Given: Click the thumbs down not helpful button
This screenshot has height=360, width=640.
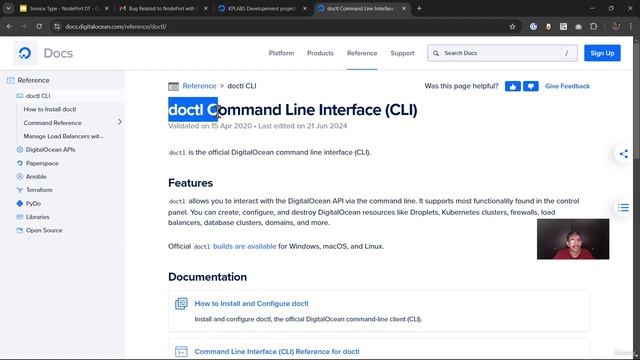Looking at the screenshot, I should tap(531, 86).
